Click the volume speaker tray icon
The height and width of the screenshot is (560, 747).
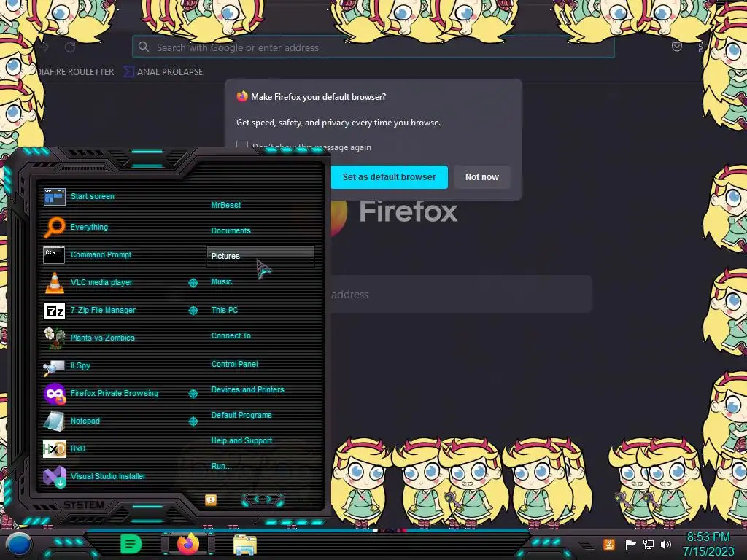665,544
